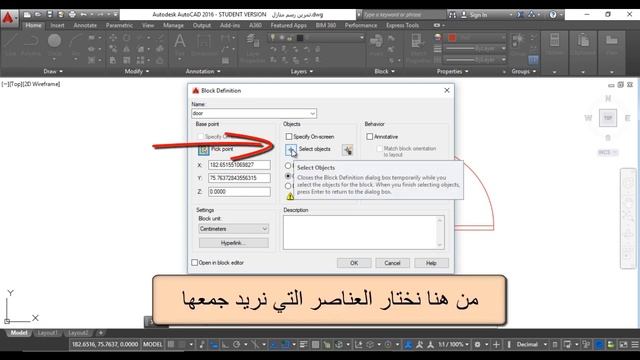Switch to the Annotate ribbon tab
The width and height of the screenshot is (640, 360).
[85, 25]
